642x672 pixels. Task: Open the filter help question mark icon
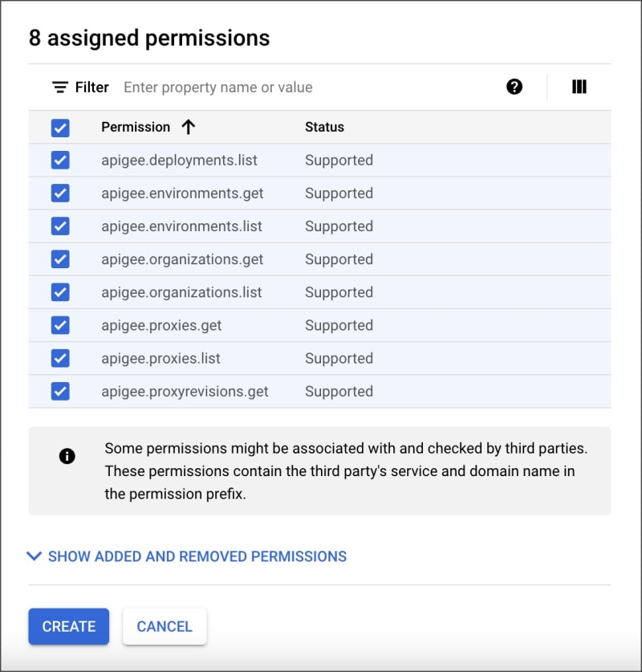514,87
